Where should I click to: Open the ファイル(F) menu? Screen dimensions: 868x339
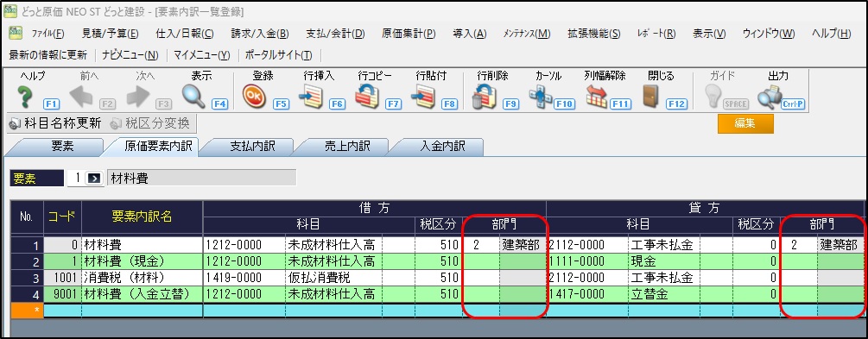48,34
